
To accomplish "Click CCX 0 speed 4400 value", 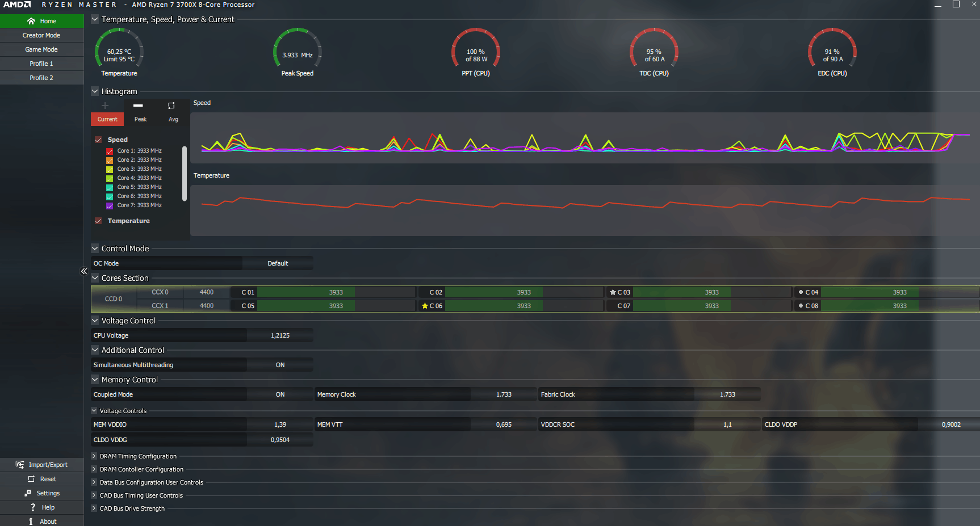I will (x=206, y=292).
